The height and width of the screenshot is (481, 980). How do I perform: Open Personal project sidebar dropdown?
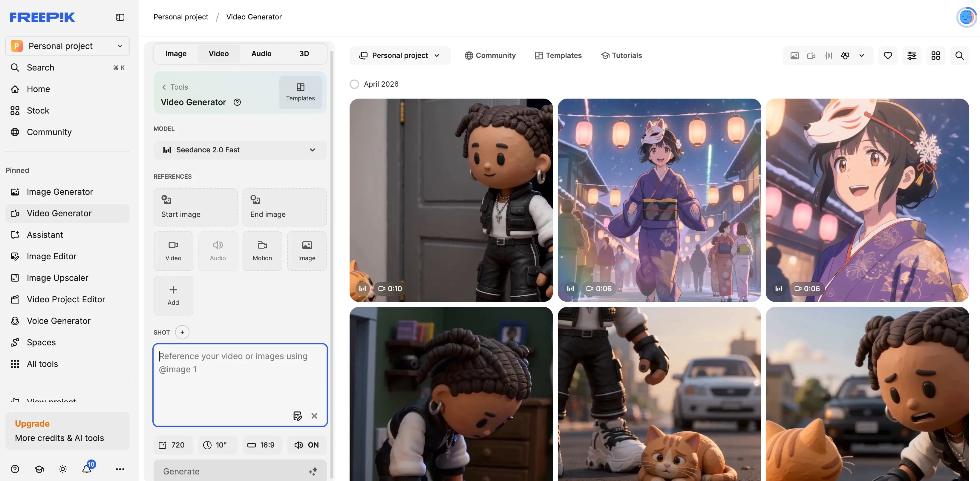click(67, 46)
